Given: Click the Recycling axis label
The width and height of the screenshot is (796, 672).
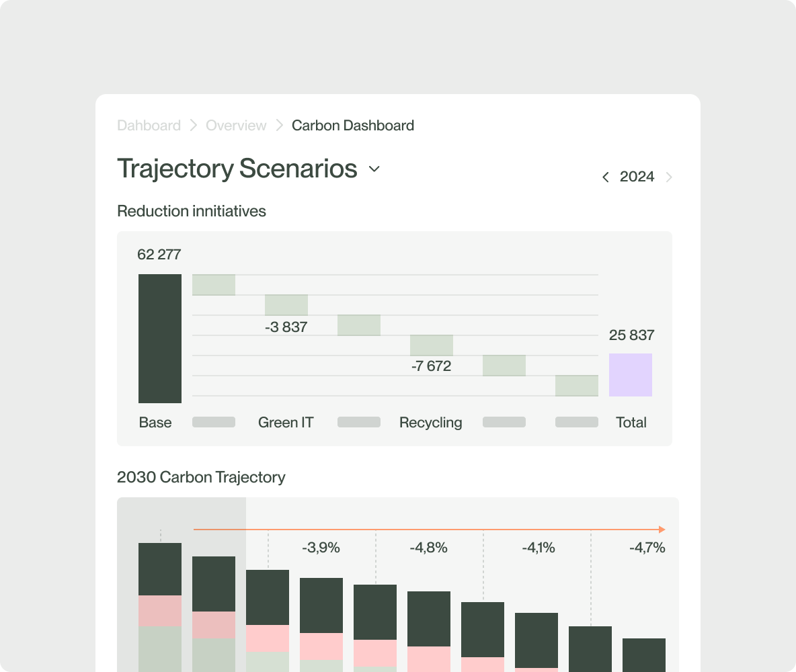Looking at the screenshot, I should 431,423.
